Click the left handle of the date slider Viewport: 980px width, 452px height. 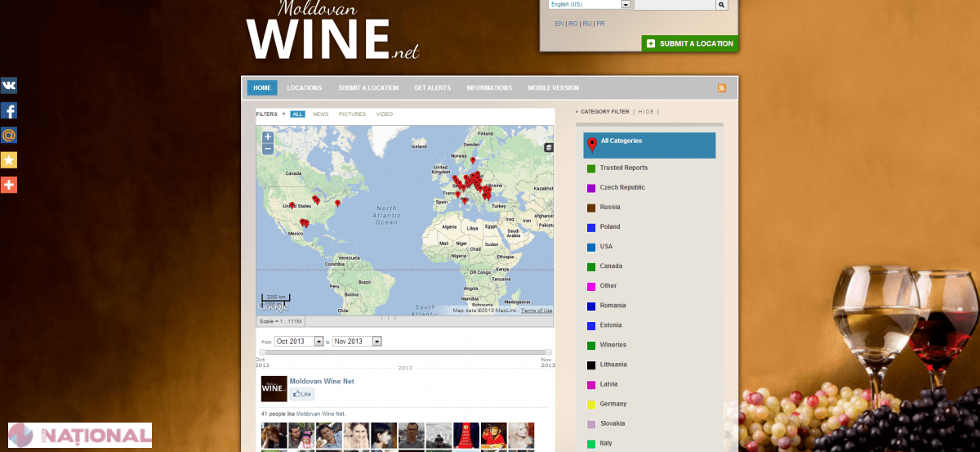click(261, 352)
